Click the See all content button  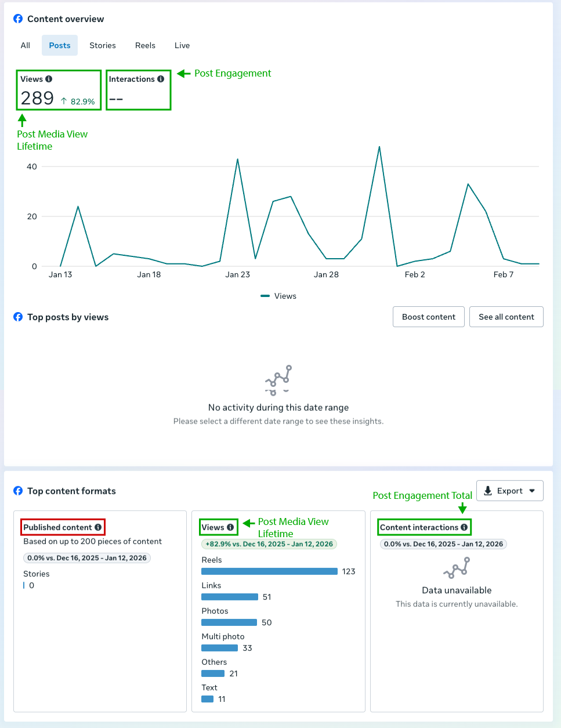click(x=506, y=317)
